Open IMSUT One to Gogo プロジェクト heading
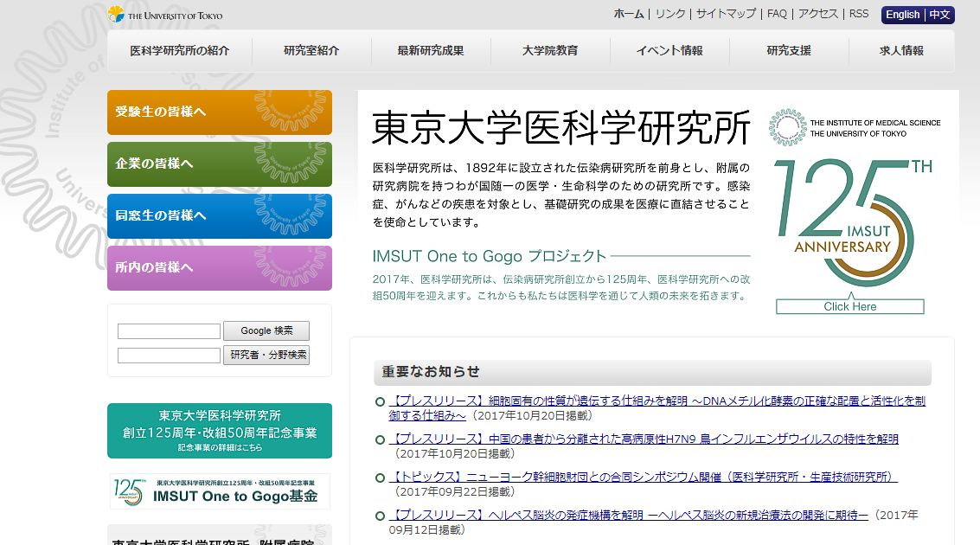This screenshot has height=545, width=980. [490, 256]
